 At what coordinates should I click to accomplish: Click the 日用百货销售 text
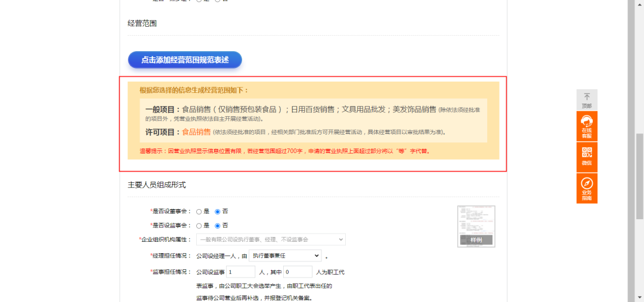(312, 110)
